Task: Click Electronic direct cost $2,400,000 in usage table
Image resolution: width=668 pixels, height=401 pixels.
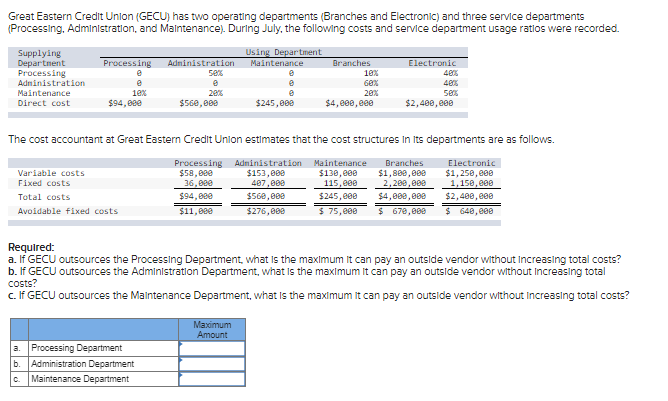Action: point(429,103)
